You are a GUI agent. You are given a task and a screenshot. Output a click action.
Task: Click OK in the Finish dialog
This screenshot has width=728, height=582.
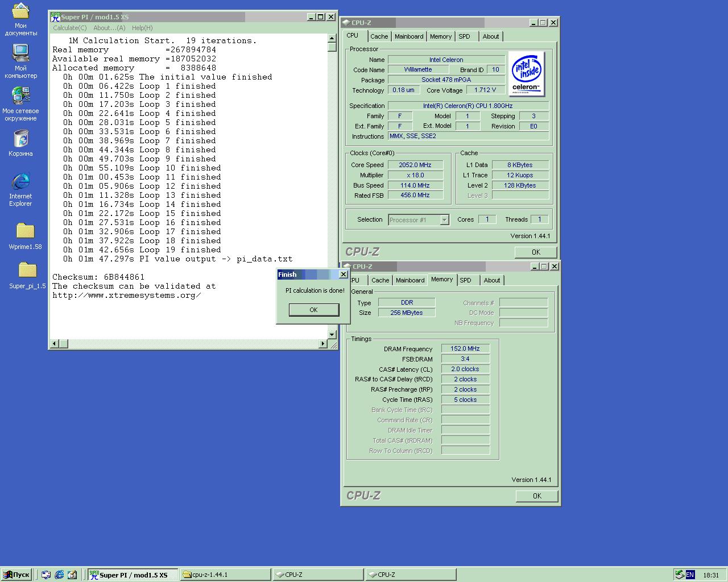(314, 310)
